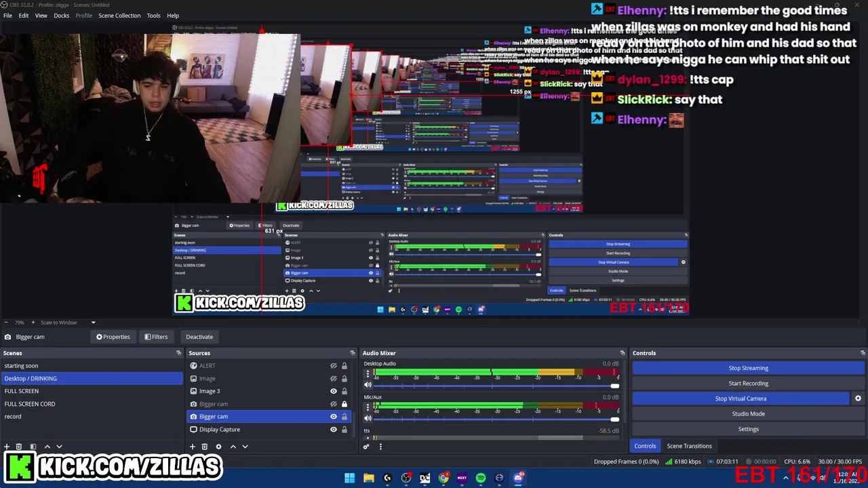Hide the selected Bigger cam source

[333, 417]
